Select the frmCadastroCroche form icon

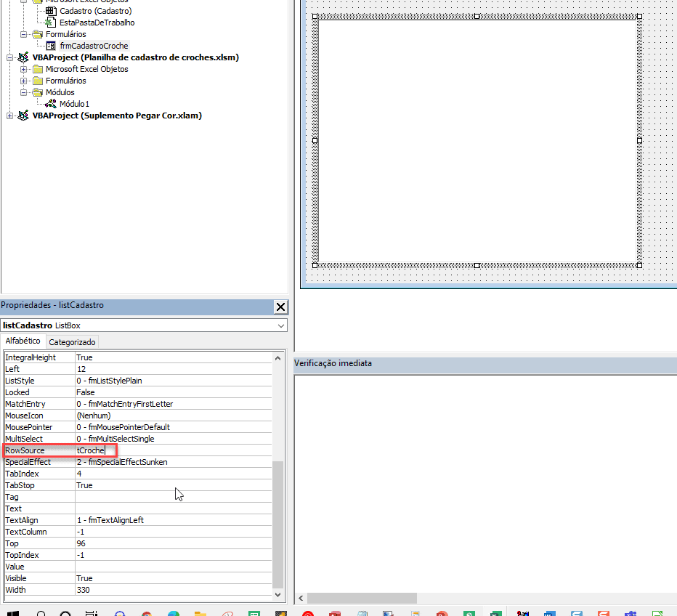tap(50, 46)
